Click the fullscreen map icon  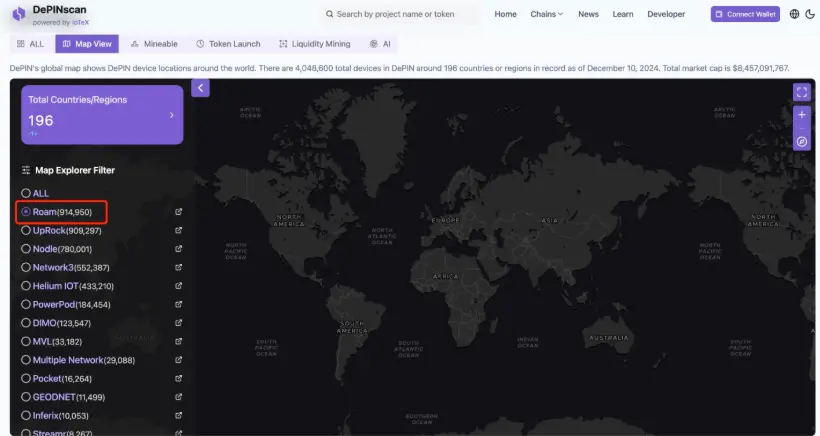click(x=801, y=92)
